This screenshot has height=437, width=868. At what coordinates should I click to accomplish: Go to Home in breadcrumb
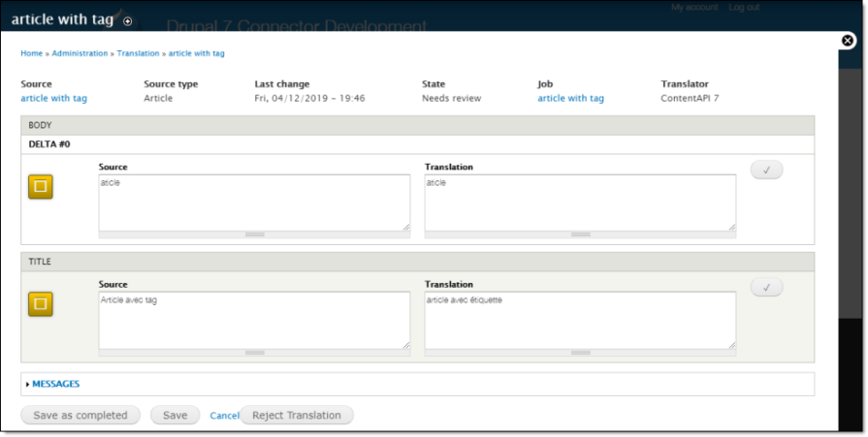click(31, 53)
